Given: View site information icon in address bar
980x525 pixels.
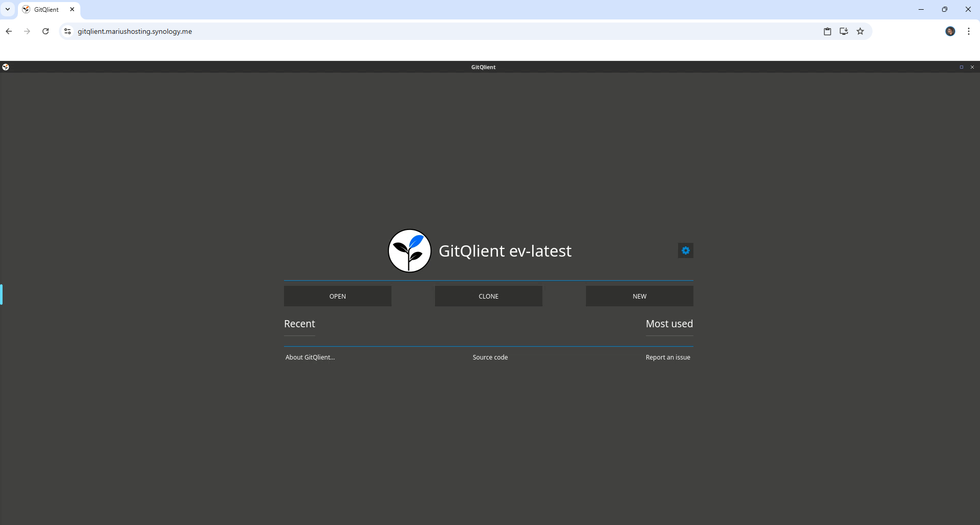Looking at the screenshot, I should 67,31.
